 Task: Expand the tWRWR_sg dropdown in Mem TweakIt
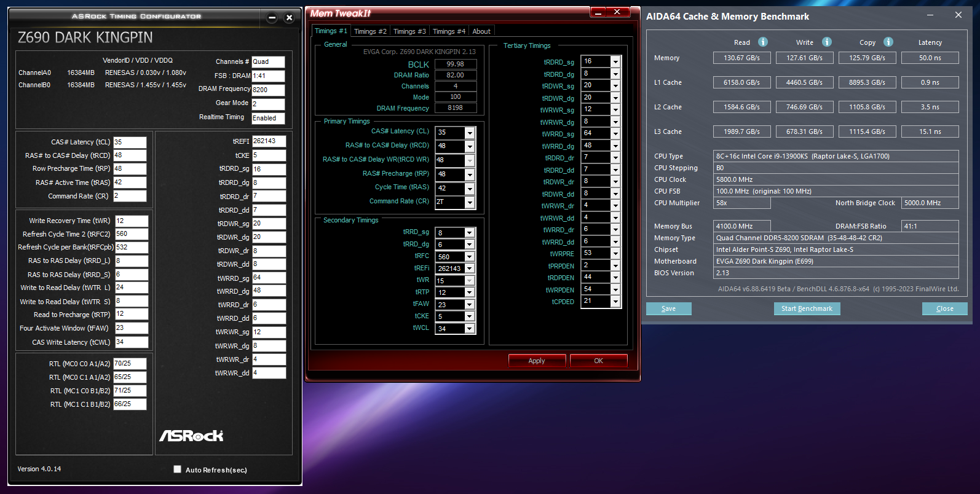point(615,109)
